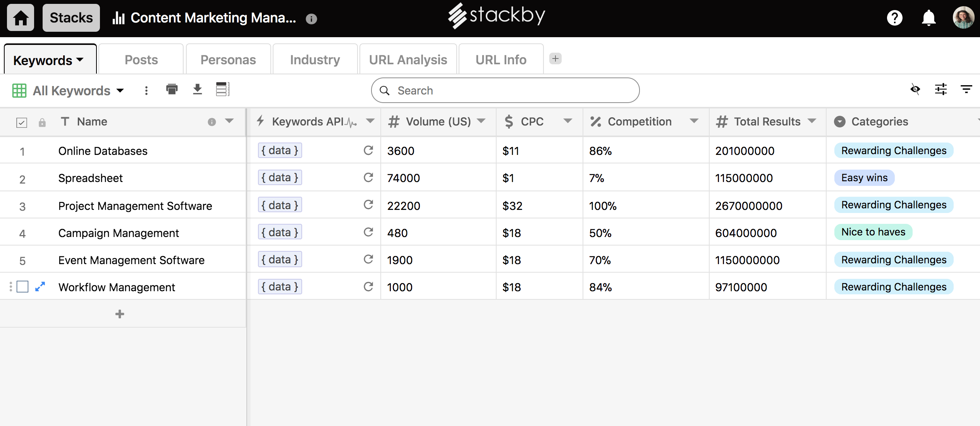Viewport: 980px width, 426px height.
Task: Expand the Keywords table dropdown
Action: point(80,60)
